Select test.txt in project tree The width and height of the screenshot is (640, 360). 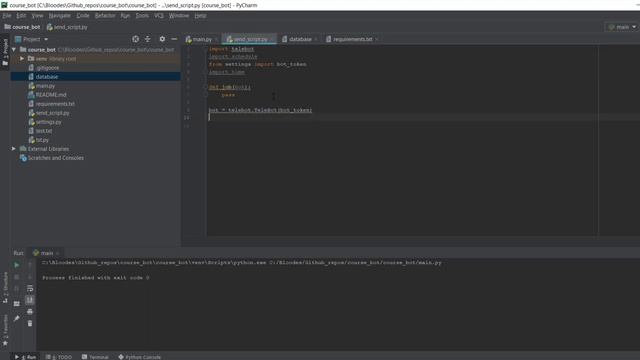[43, 131]
